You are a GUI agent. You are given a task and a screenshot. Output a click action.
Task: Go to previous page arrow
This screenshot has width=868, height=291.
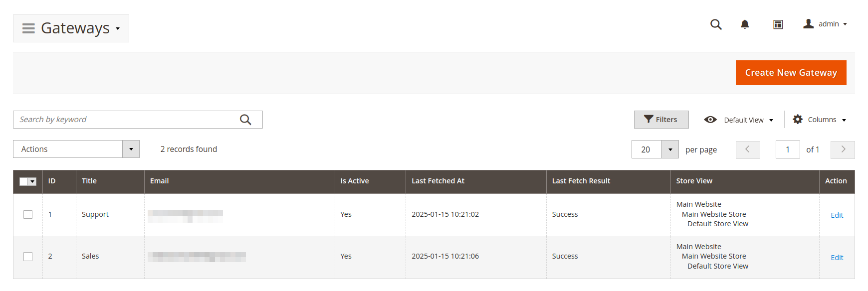coord(747,149)
